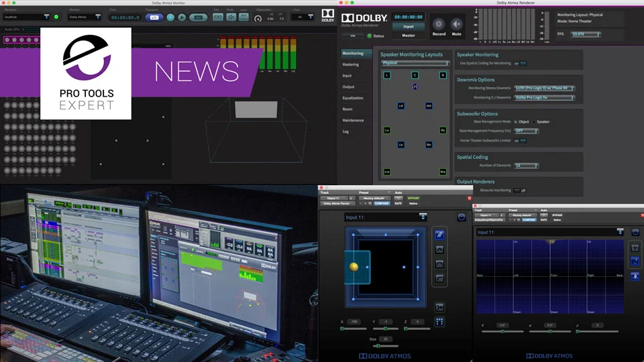644x362 pixels.
Task: Choose the ceiling curve elevation icon in Panner
Action: [439, 279]
